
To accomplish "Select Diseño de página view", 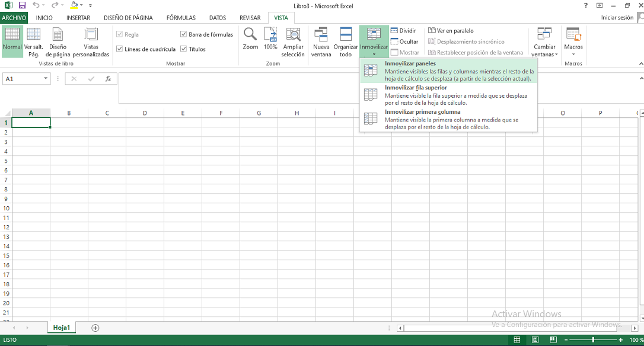I will 58,41.
